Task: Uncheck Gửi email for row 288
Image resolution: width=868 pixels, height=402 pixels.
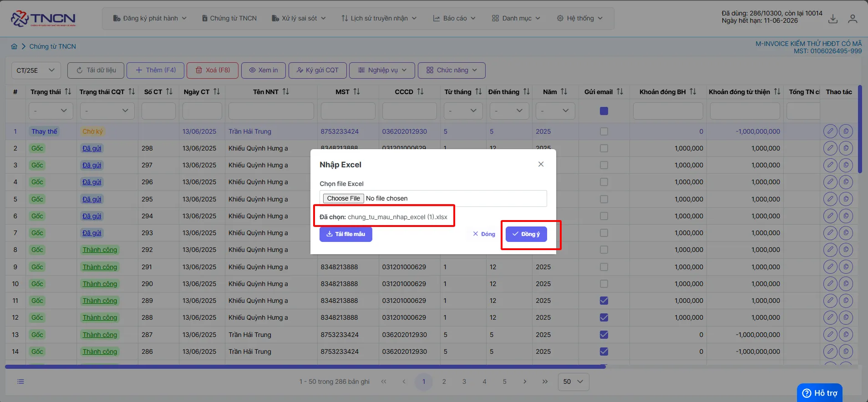Action: pyautogui.click(x=604, y=317)
